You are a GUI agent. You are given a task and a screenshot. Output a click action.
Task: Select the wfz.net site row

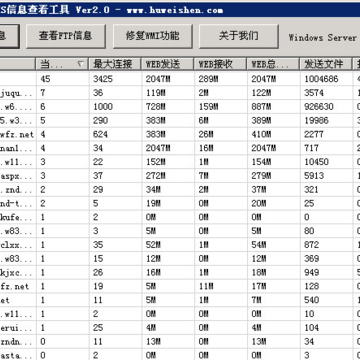(17, 135)
